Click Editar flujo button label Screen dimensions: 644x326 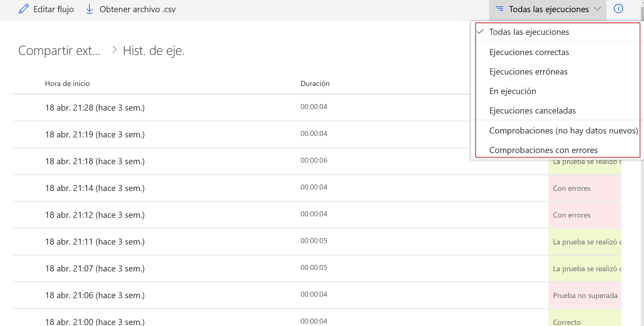pyautogui.click(x=54, y=9)
